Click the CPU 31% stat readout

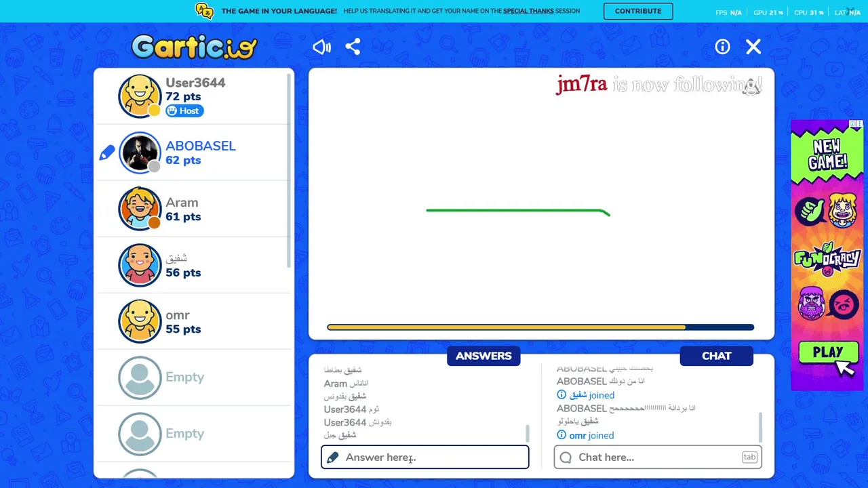(809, 12)
